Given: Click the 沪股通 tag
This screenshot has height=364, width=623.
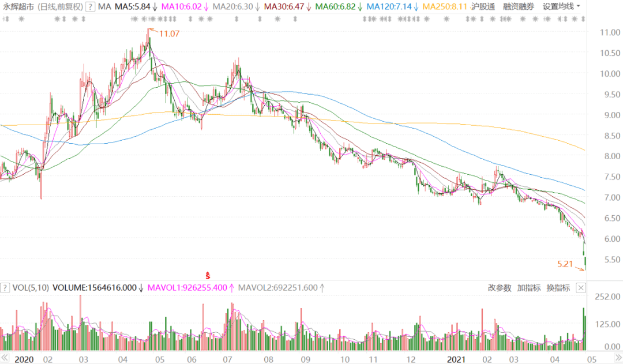Looking at the screenshot, I should tap(483, 7).
